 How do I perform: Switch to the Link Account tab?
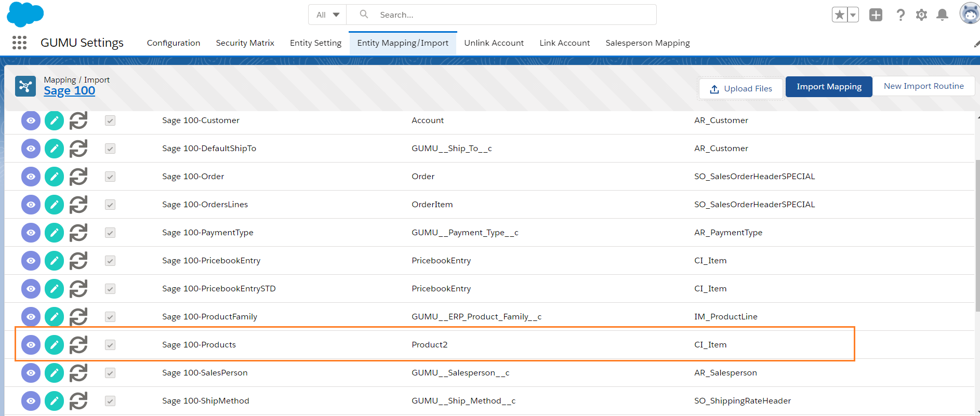[x=565, y=43]
